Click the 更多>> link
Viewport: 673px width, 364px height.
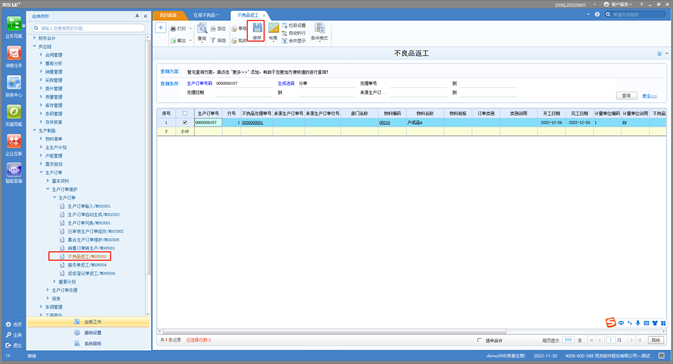click(649, 96)
